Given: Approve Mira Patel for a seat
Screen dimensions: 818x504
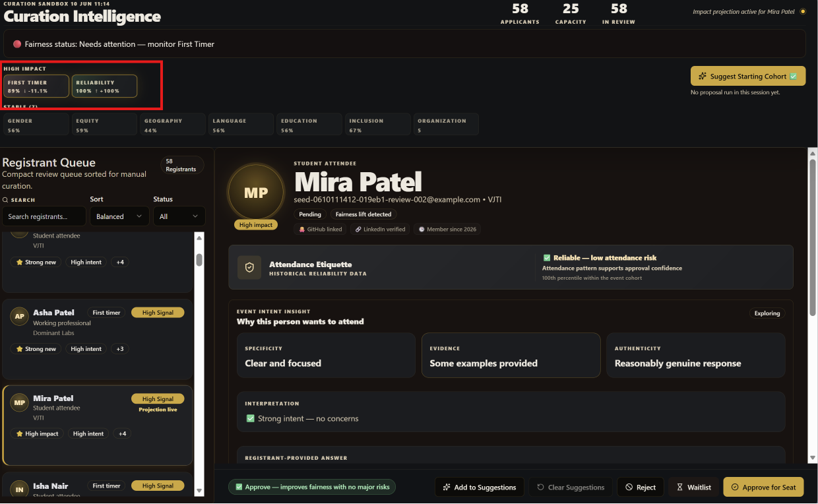Looking at the screenshot, I should (763, 488).
